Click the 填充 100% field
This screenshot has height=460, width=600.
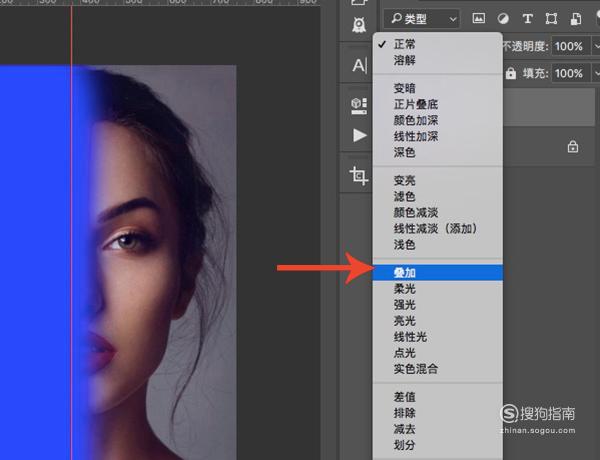pyautogui.click(x=569, y=73)
